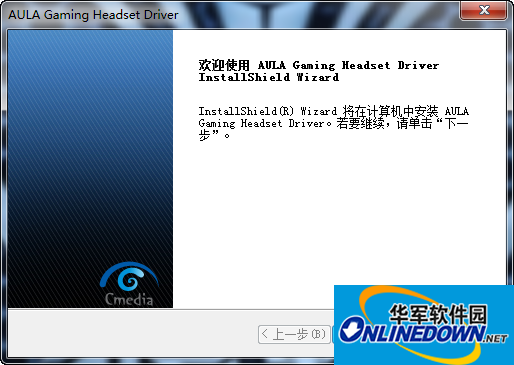Screen dimensions: 514x365
Task: Click the window title 'AULA Gaming Headset Driver'
Action: (93, 15)
